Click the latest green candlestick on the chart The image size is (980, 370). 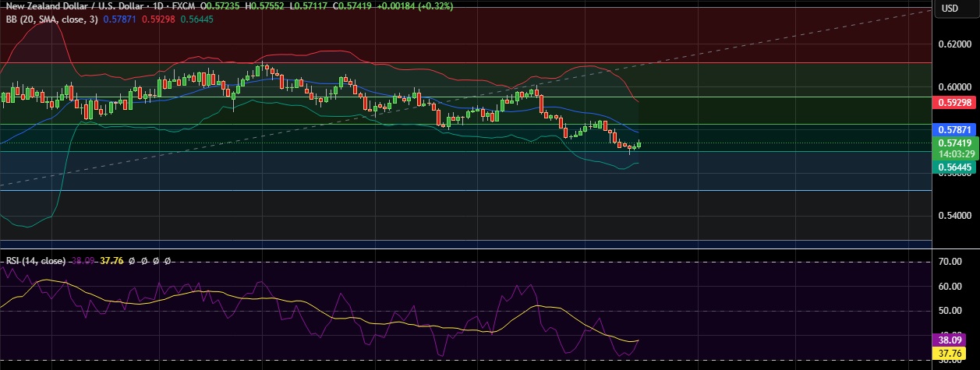coord(639,144)
